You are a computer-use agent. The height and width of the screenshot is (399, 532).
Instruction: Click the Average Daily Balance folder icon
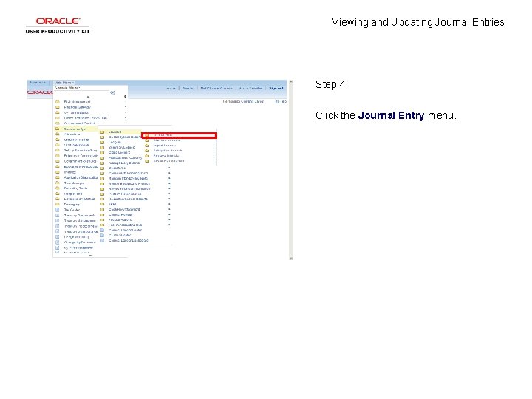(x=102, y=163)
